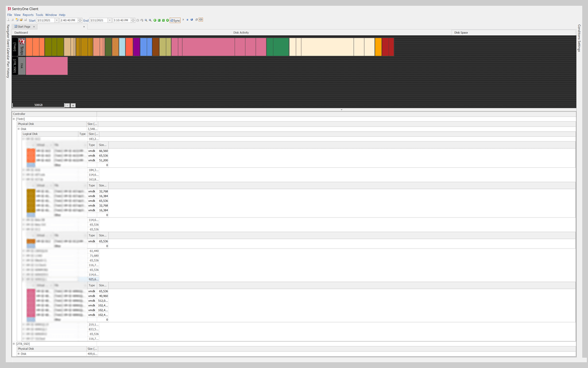Viewport: 588px width, 368px height.
Task: Select the zoom out magnifier toolbar icon
Action: 150,19
